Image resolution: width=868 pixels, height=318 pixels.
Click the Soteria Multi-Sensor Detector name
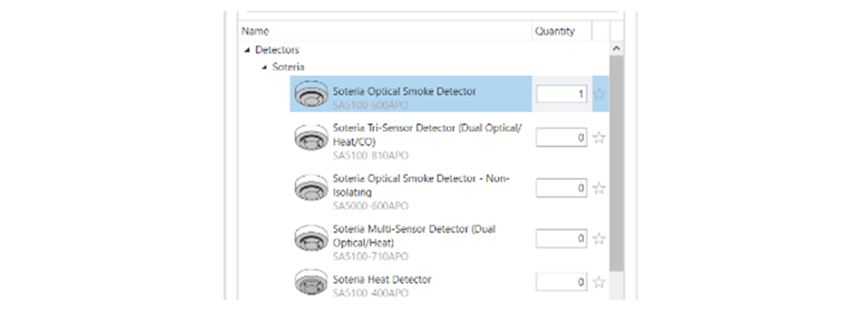tap(414, 235)
